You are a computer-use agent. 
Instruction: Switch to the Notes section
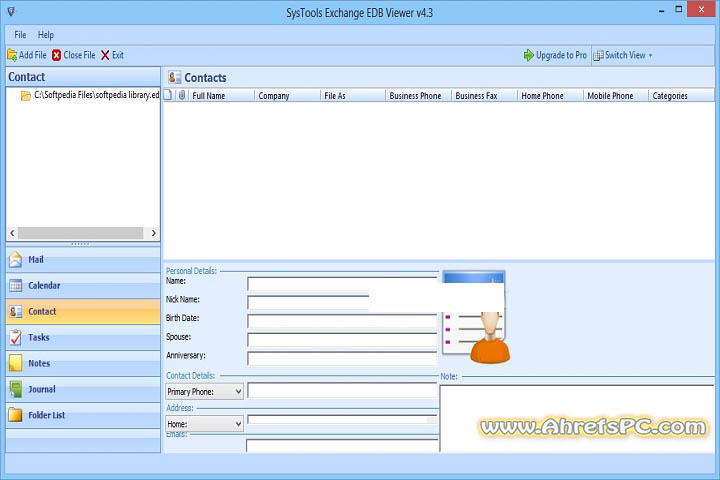[83, 363]
